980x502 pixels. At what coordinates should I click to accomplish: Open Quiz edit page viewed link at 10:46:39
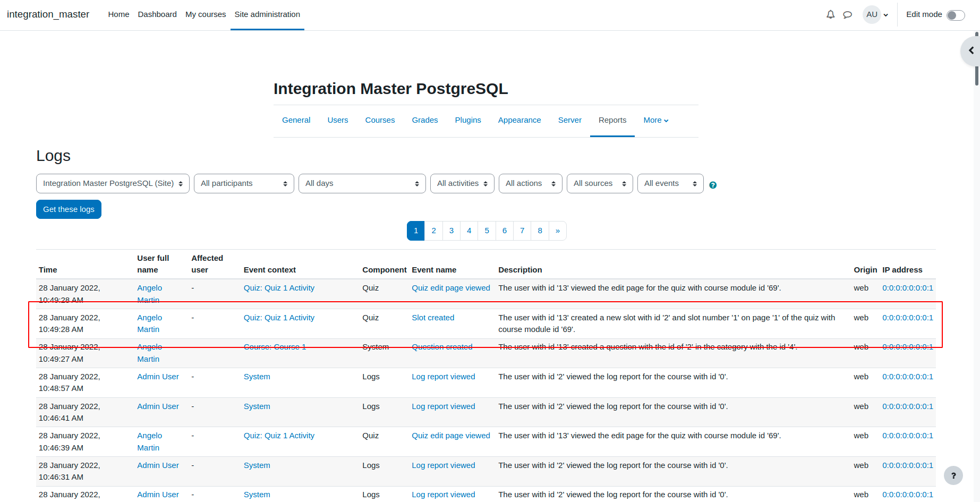point(451,436)
